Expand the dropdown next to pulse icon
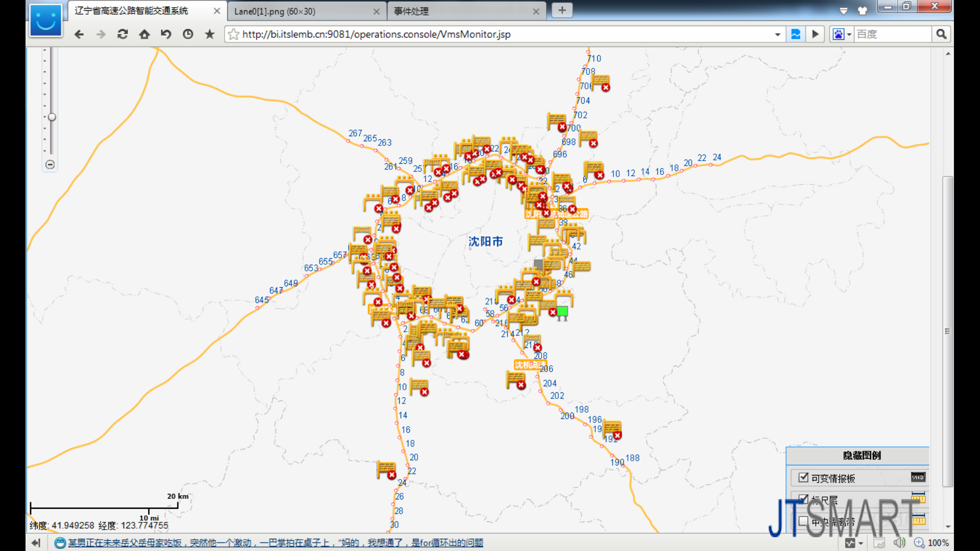 tap(861, 543)
